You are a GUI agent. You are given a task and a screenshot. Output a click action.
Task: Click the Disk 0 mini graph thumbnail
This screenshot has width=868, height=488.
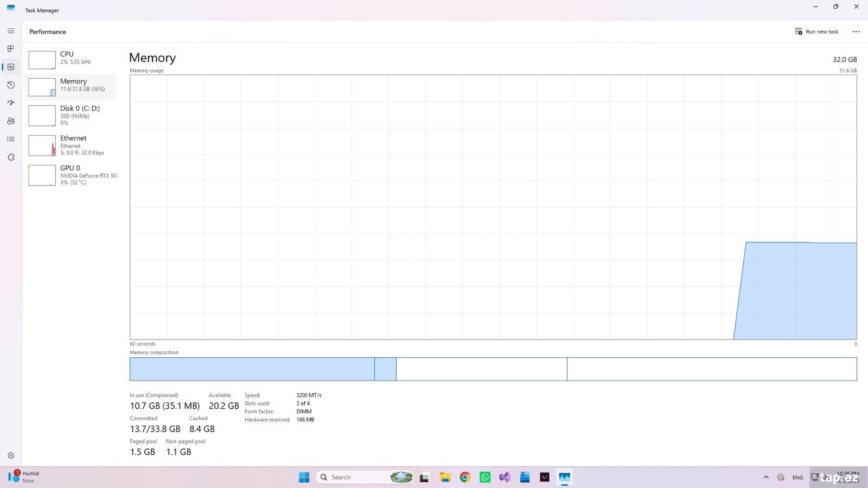(x=42, y=115)
